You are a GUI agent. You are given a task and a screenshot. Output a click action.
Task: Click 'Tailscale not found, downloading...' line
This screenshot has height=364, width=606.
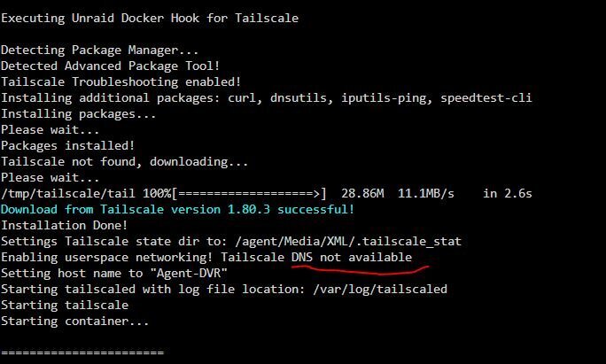tap(124, 161)
